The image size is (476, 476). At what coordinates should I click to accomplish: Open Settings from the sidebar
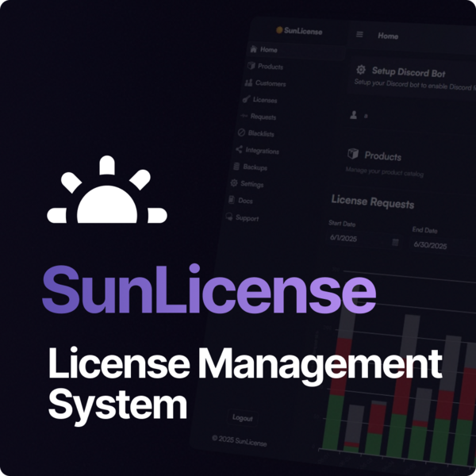tap(247, 183)
